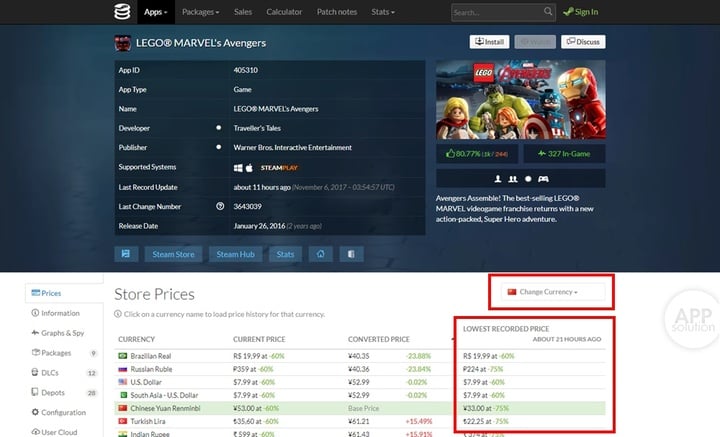The width and height of the screenshot is (720, 437).
Task: Click the first blue screenshot icon button
Action: tap(126, 254)
